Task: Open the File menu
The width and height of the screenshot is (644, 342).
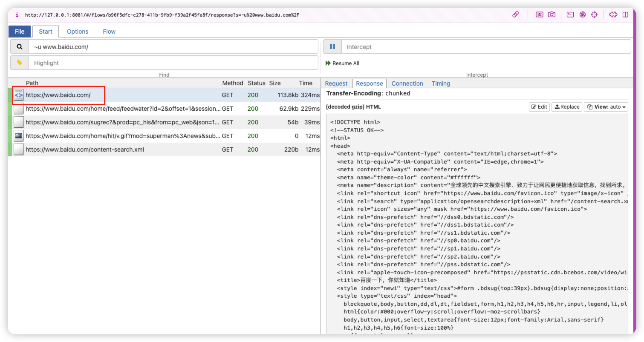Action: (20, 32)
